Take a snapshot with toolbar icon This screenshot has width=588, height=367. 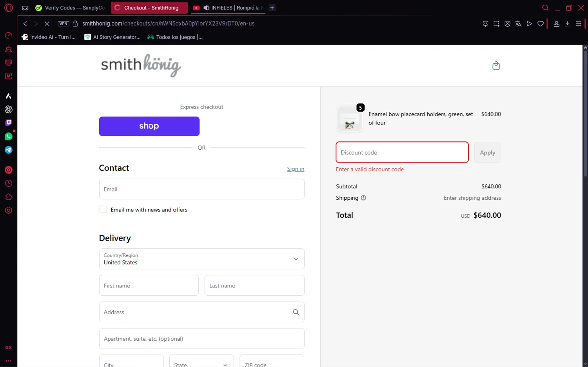496,24
